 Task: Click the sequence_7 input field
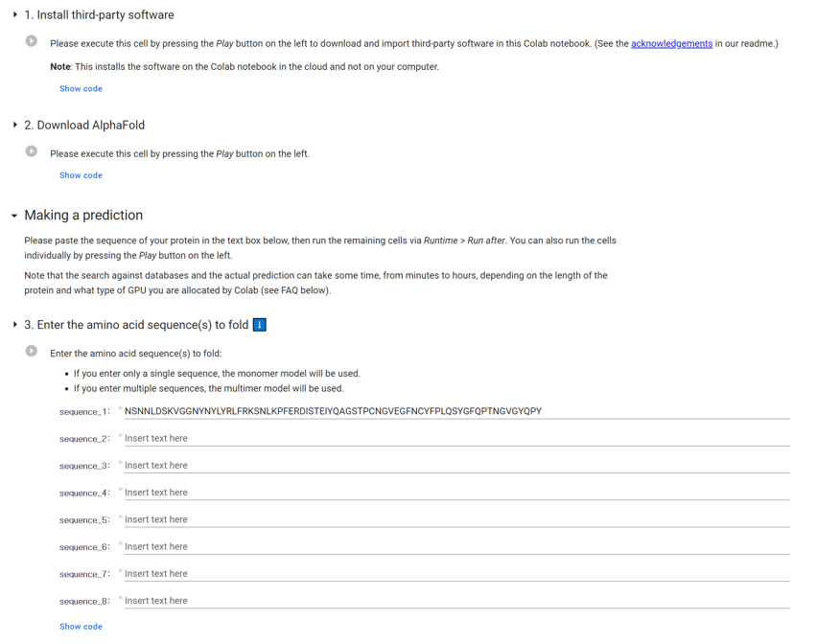[457, 574]
